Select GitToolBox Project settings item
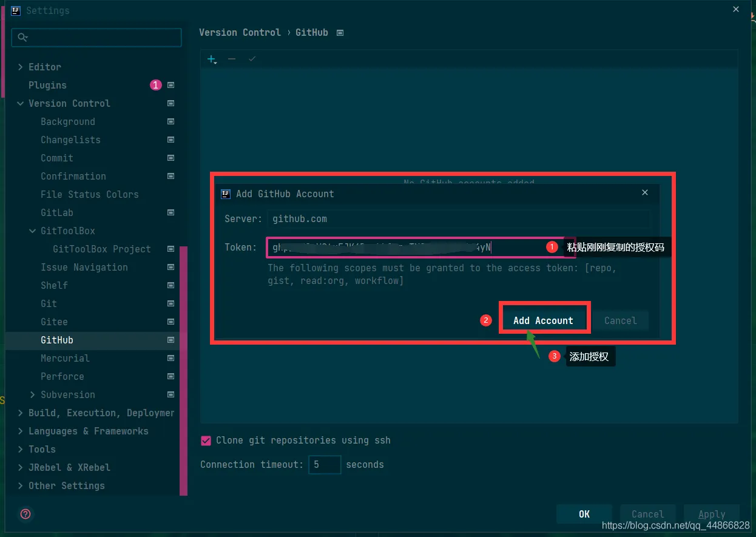This screenshot has height=537, width=756. click(102, 249)
